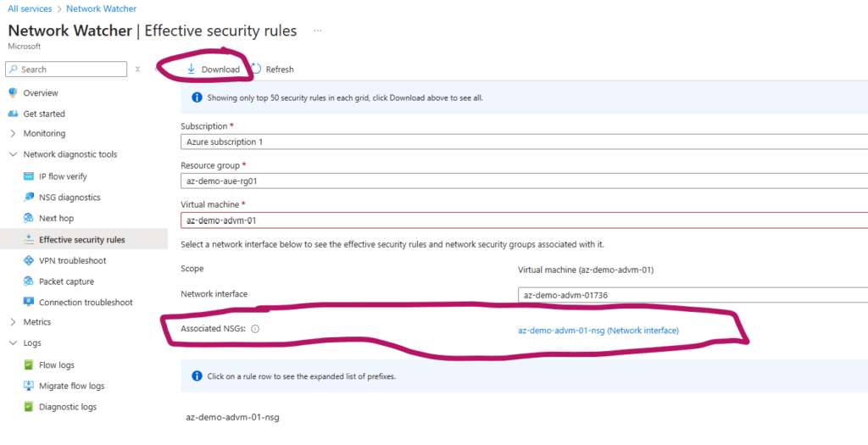This screenshot has height=445, width=868.
Task: Expand the Monitoring section
Action: (13, 134)
